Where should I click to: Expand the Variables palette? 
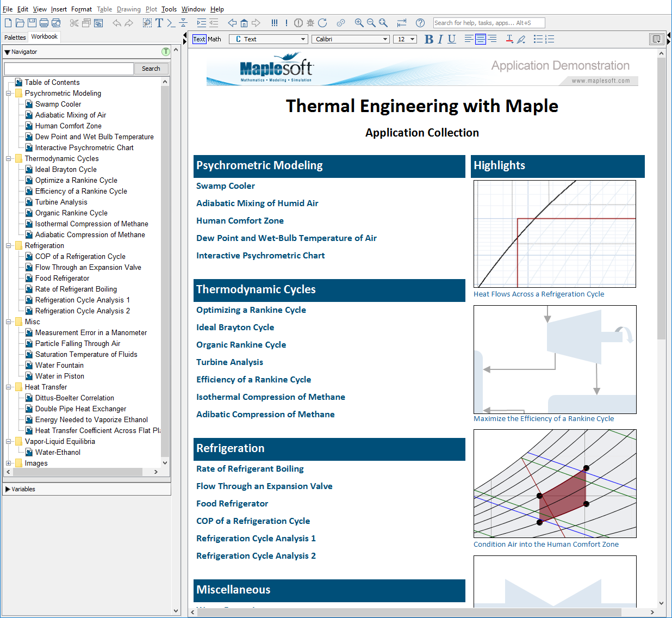8,489
